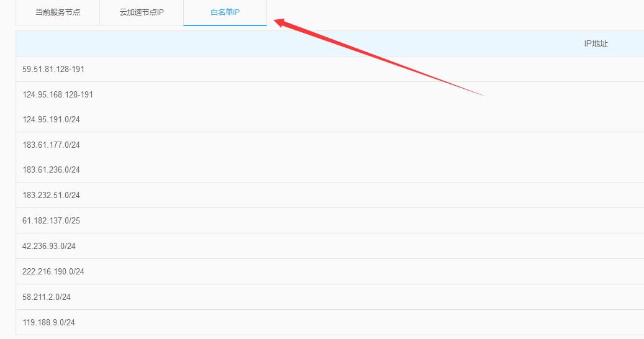Choose the 183.61.236.0/24 row
The height and width of the screenshot is (339, 644).
point(51,169)
